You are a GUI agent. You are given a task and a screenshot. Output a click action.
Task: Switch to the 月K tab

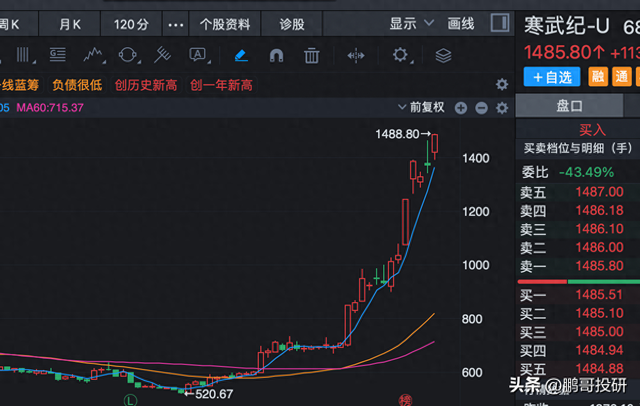click(70, 24)
